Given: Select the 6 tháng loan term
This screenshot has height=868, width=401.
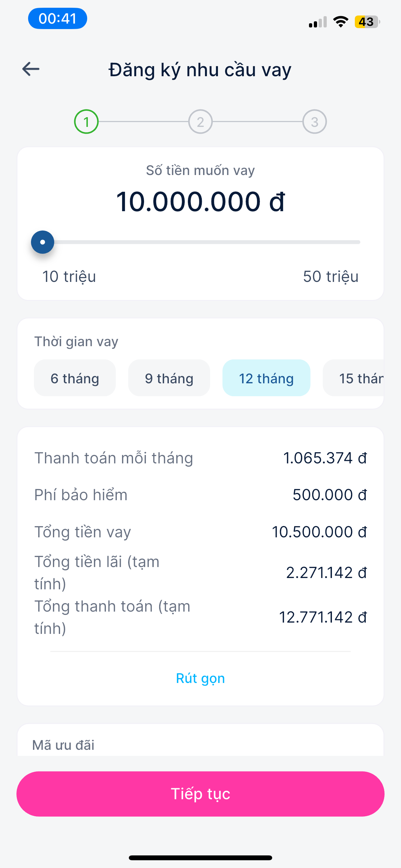Looking at the screenshot, I should [x=75, y=378].
